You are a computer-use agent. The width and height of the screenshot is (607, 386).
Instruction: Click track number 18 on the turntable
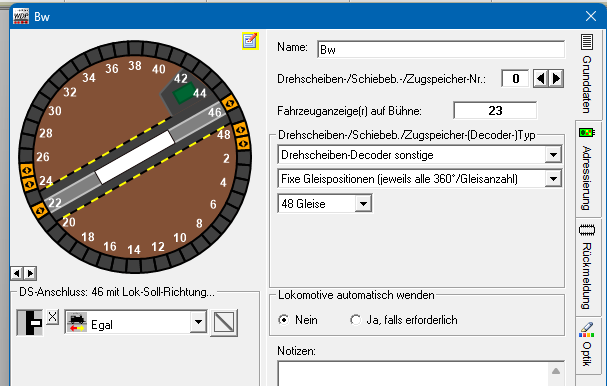coord(88,237)
